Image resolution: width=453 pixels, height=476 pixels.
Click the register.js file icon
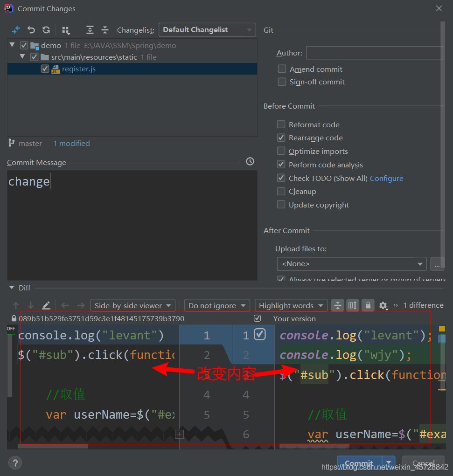point(56,69)
